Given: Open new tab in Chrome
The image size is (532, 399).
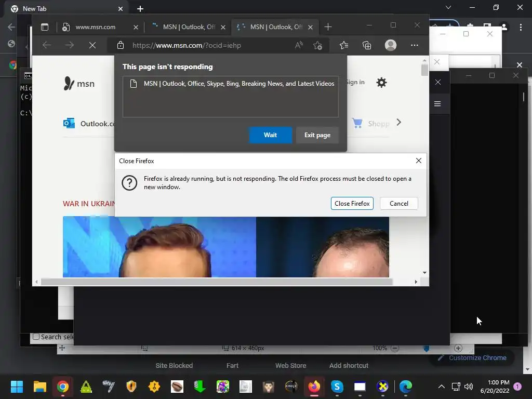Looking at the screenshot, I should pos(140,9).
